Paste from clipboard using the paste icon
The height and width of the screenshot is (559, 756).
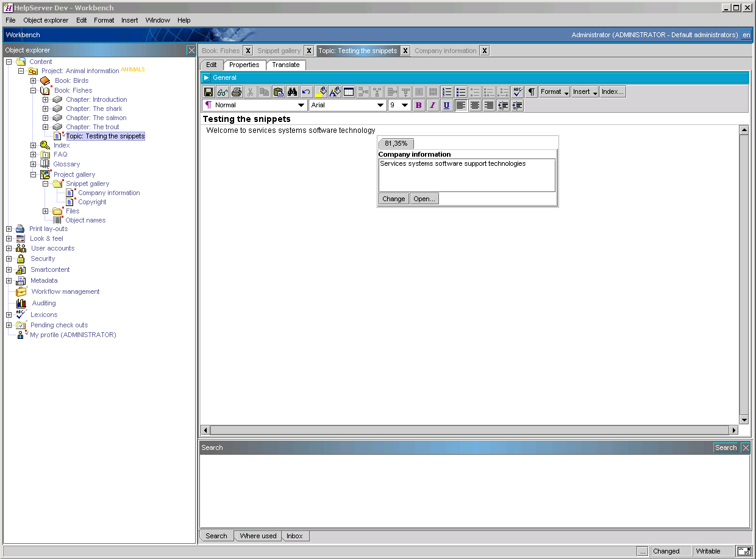pos(279,92)
